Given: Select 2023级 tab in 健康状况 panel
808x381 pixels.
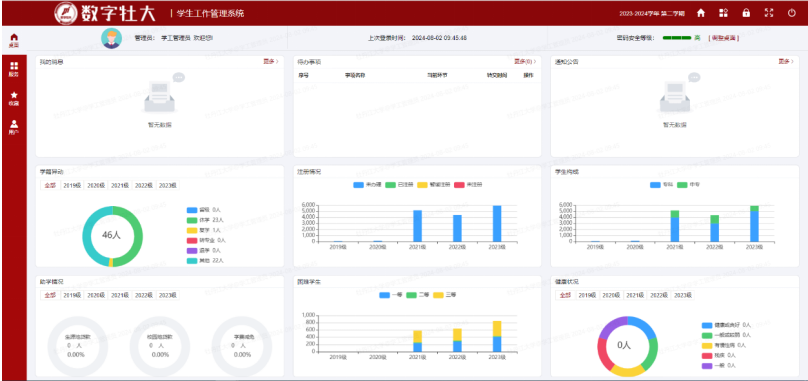Looking at the screenshot, I should coord(682,295).
